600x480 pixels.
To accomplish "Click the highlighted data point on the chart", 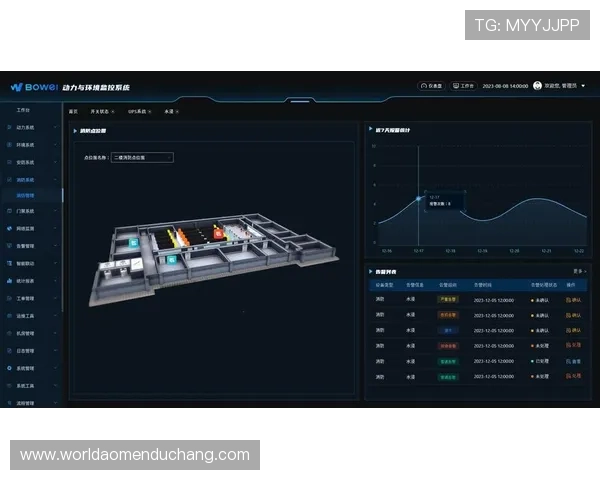I will tap(418, 198).
